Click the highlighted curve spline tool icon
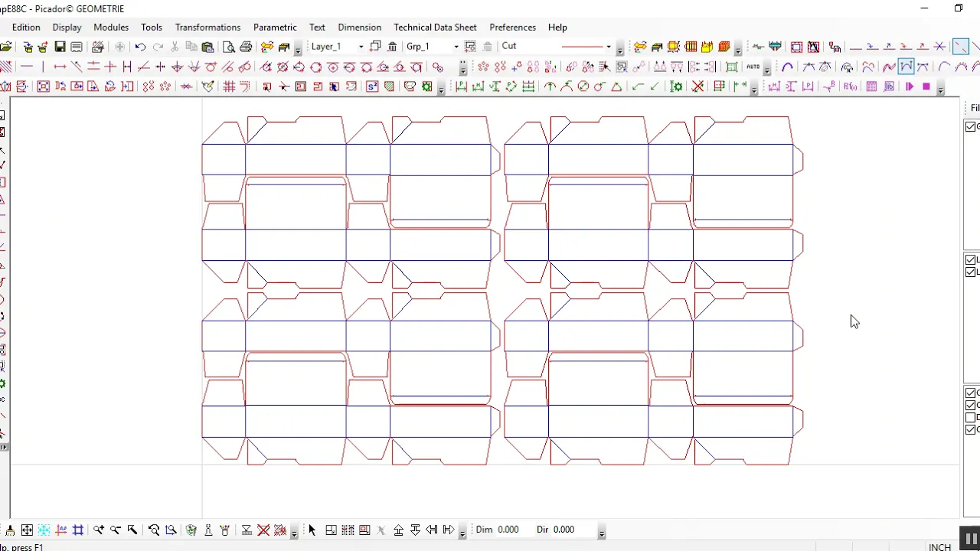The image size is (980, 551). [906, 67]
